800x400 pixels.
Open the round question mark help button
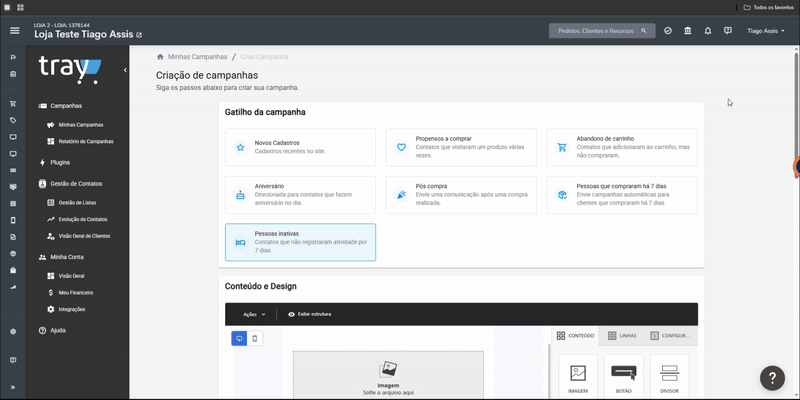[772, 378]
